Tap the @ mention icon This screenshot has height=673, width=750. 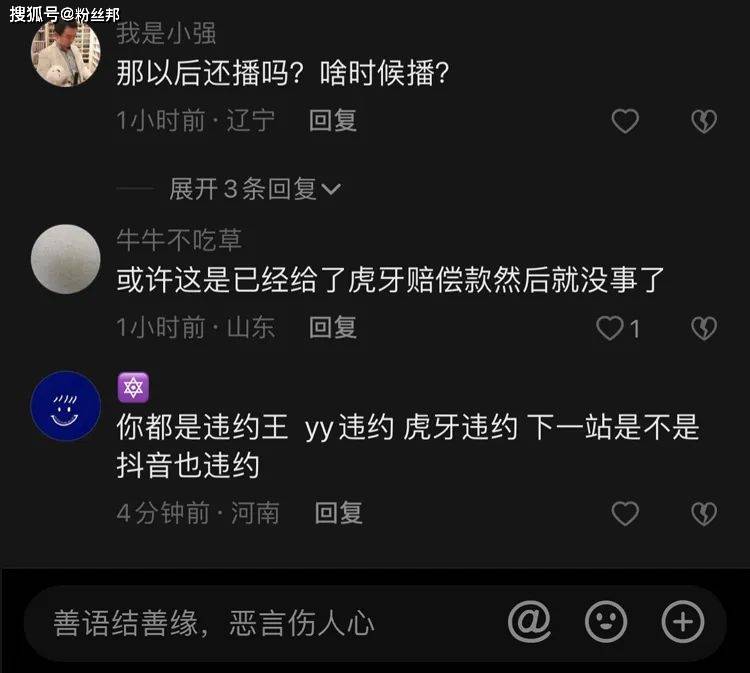pos(529,622)
